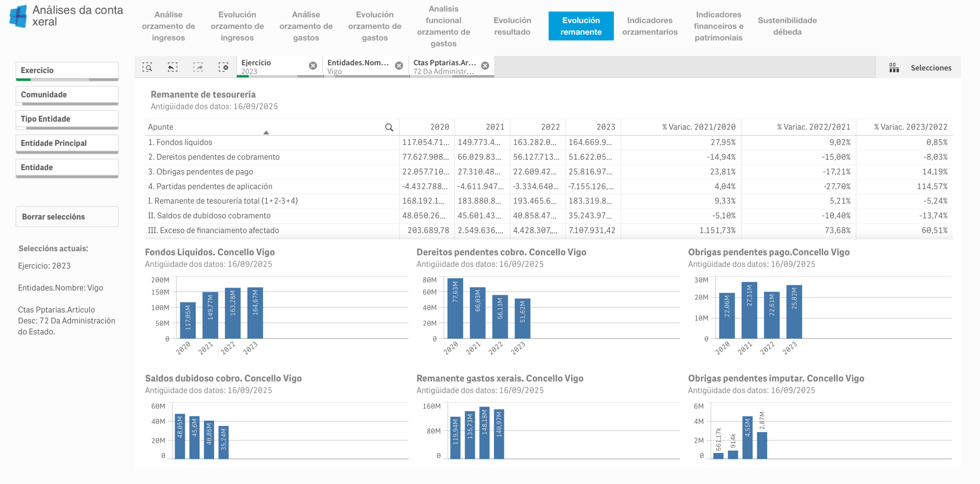Go to Sustenibilidade débeda tab

coord(787,26)
